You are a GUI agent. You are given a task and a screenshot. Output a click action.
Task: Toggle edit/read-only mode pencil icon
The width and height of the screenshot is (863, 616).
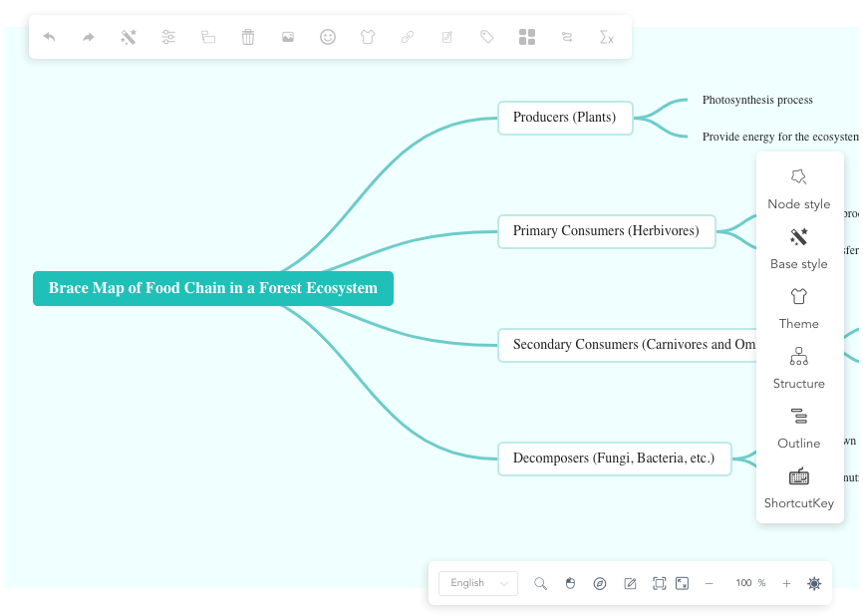(630, 583)
